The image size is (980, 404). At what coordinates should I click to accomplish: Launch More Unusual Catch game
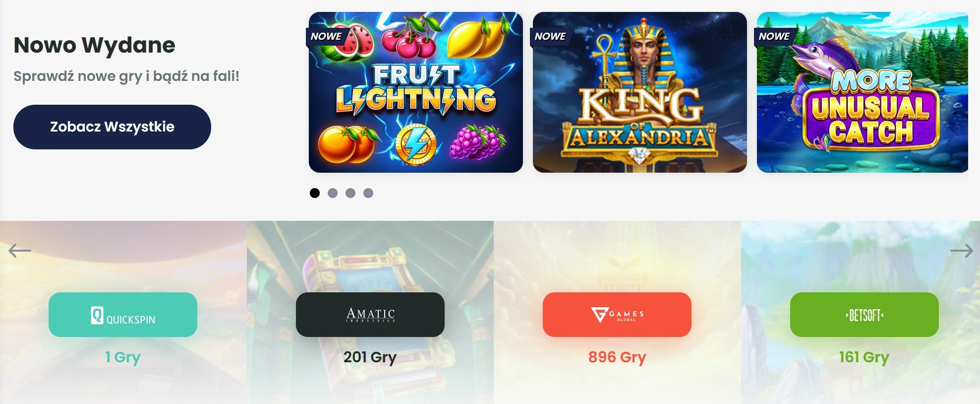click(x=863, y=92)
